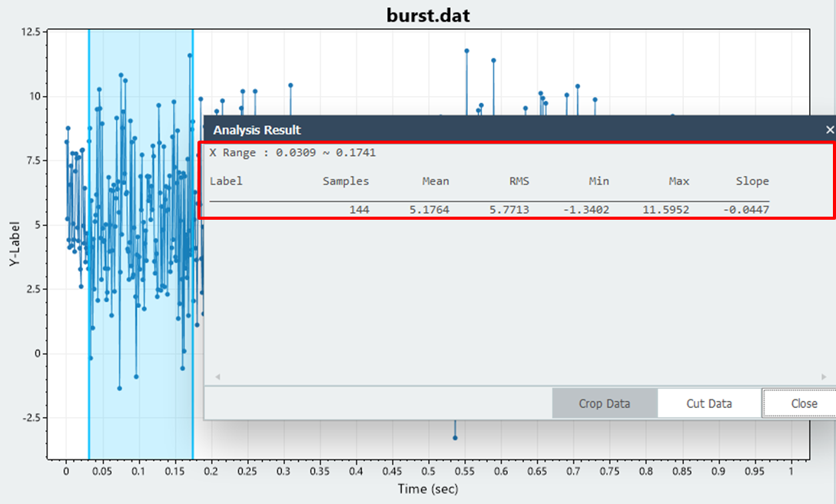
Task: Select the RMS value 5.7713
Action: tap(509, 210)
